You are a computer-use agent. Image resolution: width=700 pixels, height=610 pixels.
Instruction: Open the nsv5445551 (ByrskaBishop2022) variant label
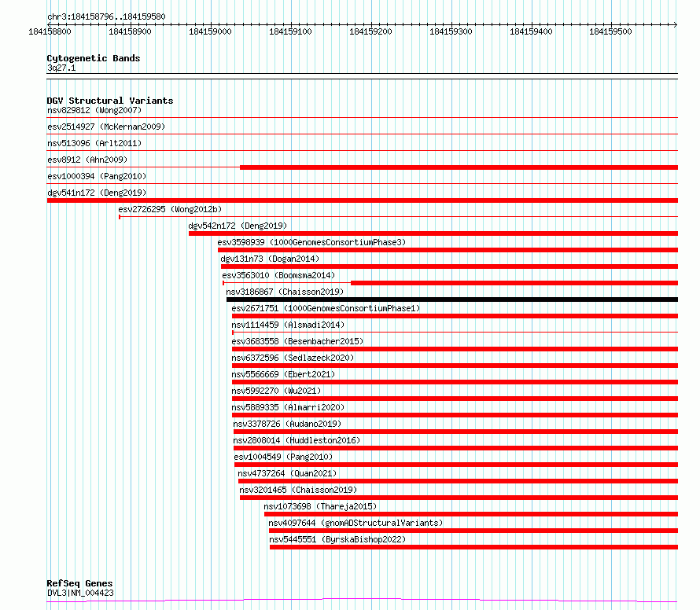click(337, 539)
